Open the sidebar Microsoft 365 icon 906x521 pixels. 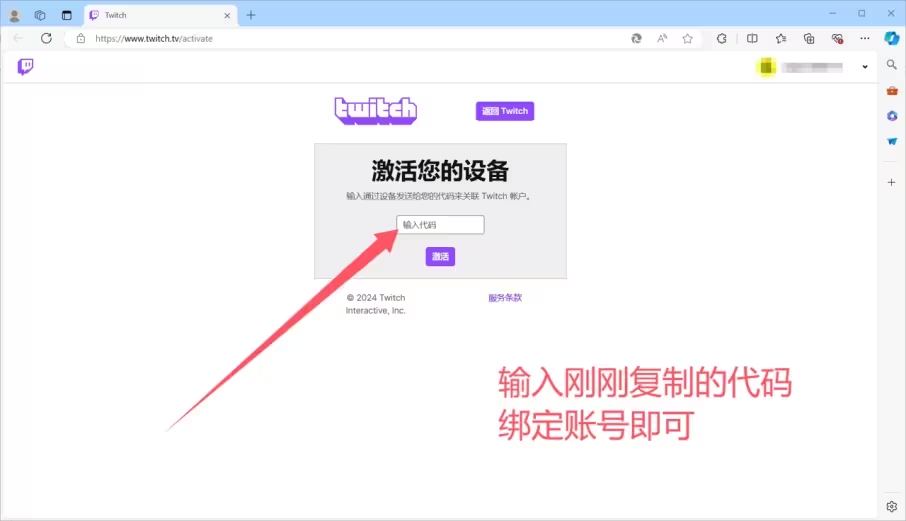pos(892,116)
